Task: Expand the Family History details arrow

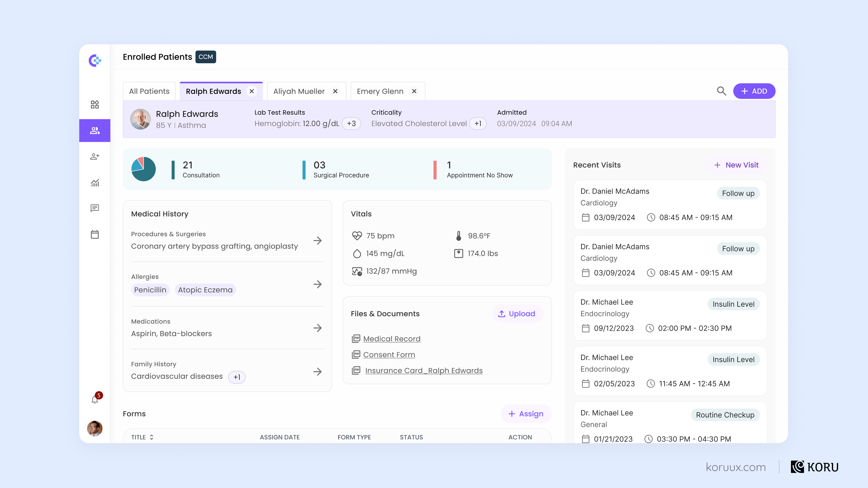Action: tap(317, 372)
